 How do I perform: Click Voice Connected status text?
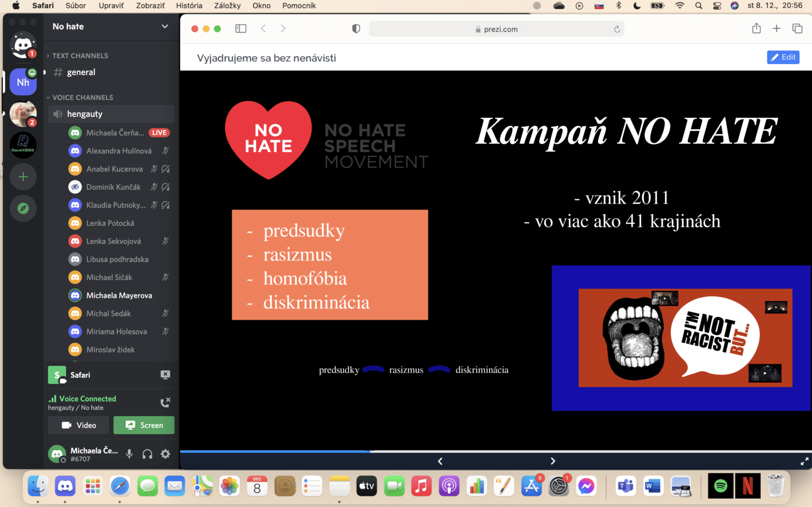pos(87,399)
